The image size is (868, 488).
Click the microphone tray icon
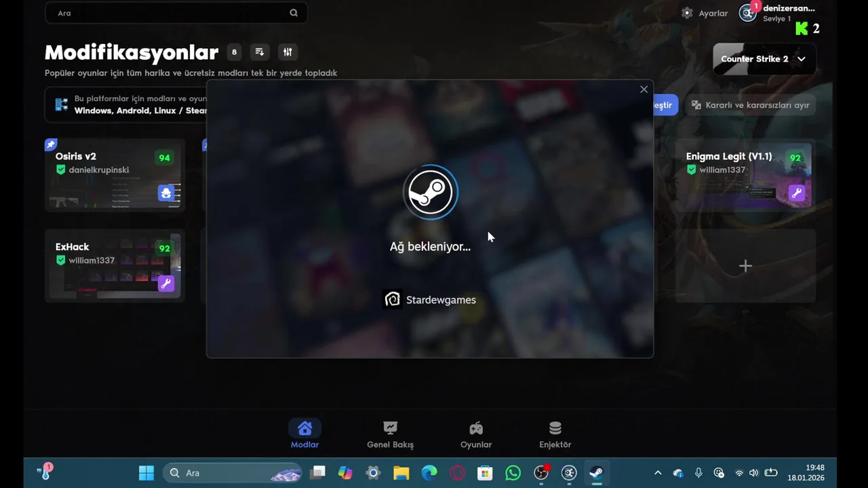click(698, 472)
